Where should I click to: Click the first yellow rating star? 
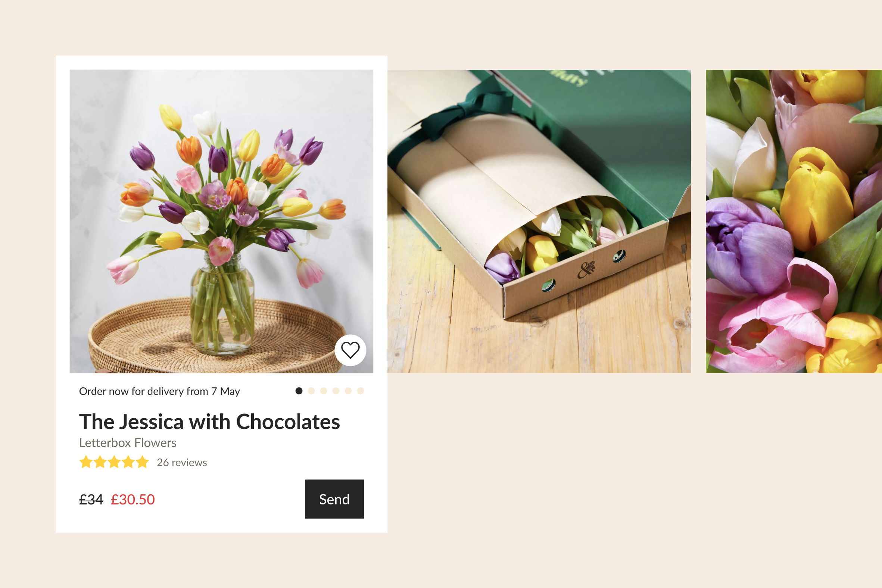(x=86, y=462)
